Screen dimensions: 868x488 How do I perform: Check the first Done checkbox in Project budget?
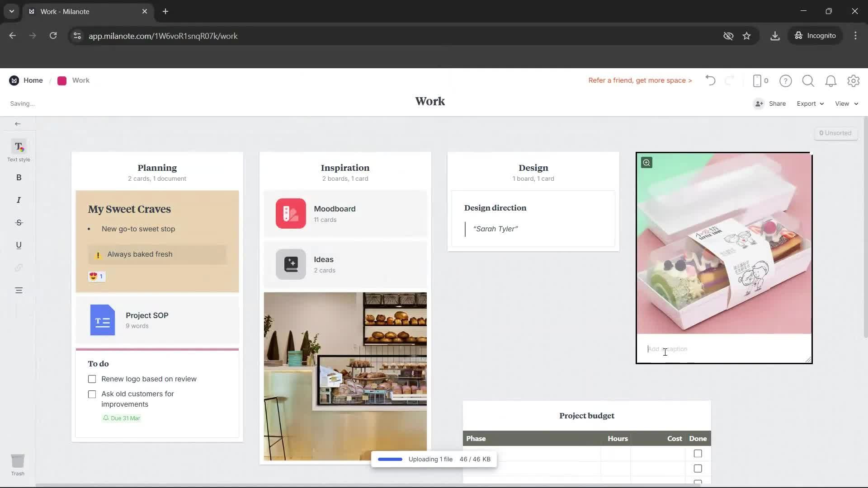click(x=698, y=453)
